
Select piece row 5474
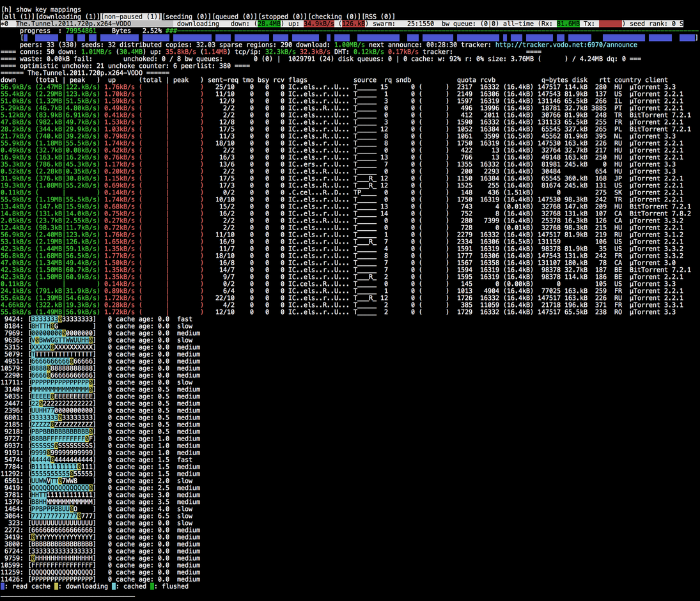(x=98, y=460)
